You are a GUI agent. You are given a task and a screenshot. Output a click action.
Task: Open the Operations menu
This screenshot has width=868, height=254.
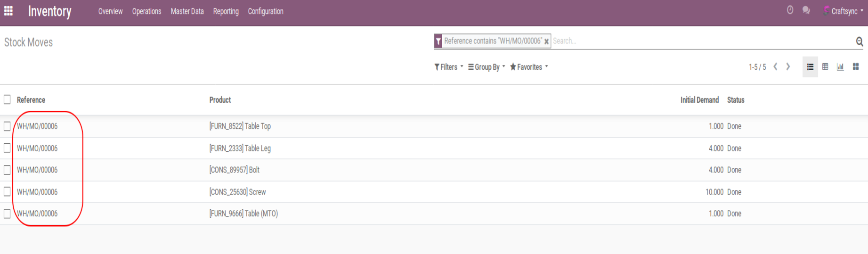pos(146,11)
